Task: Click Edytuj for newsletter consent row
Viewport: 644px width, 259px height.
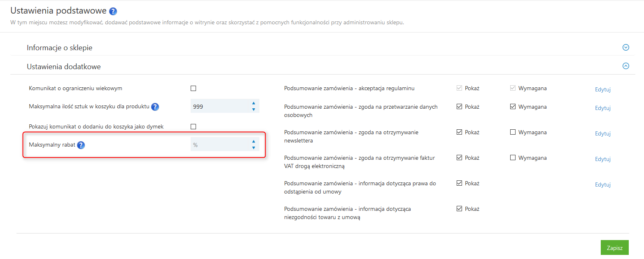Action: click(602, 133)
